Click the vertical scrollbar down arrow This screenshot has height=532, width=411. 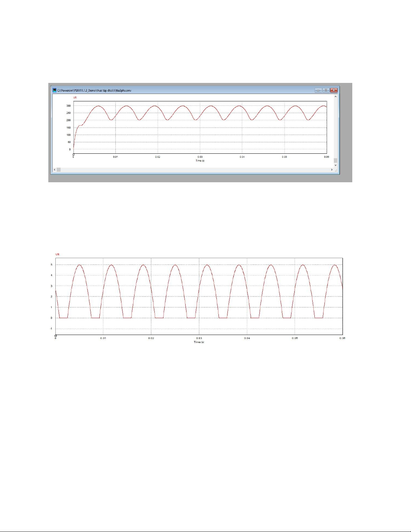(x=336, y=165)
